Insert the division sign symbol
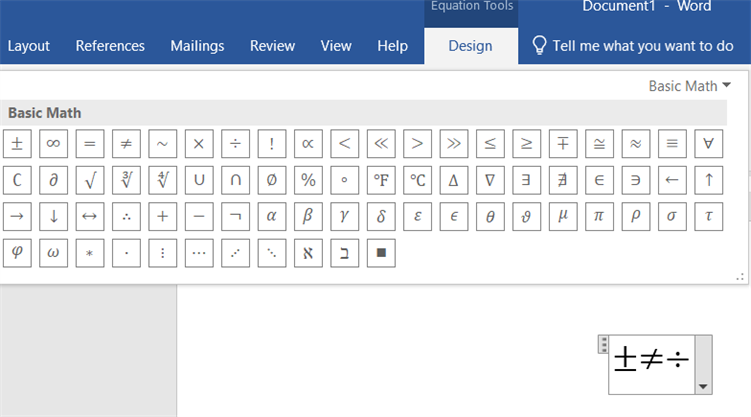751x417 pixels. point(235,144)
